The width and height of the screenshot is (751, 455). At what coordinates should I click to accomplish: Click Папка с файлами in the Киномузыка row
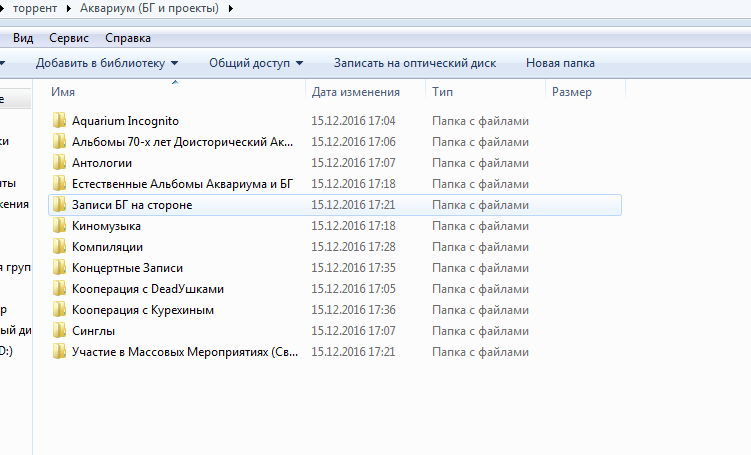pyautogui.click(x=480, y=226)
